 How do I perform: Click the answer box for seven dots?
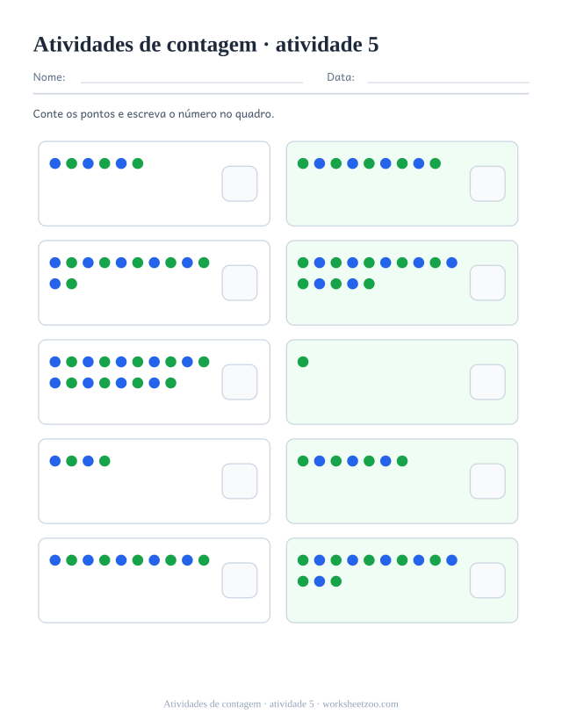(487, 481)
